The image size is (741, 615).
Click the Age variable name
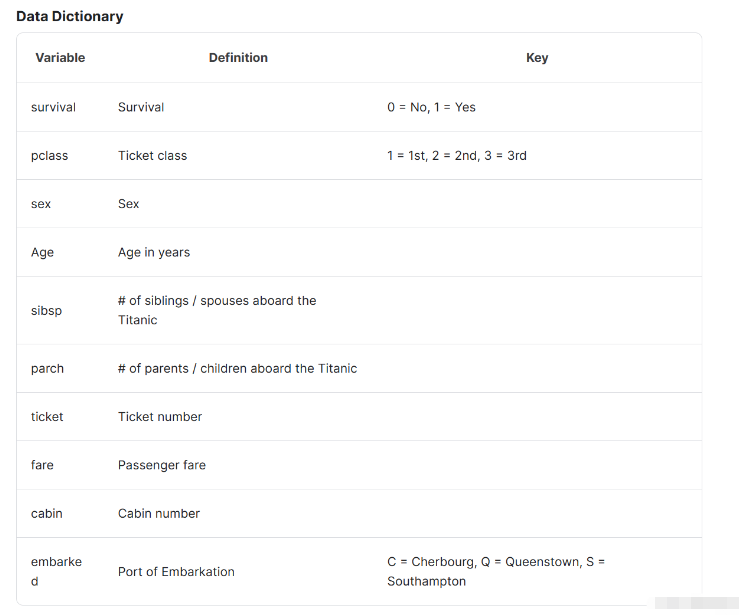pos(42,253)
